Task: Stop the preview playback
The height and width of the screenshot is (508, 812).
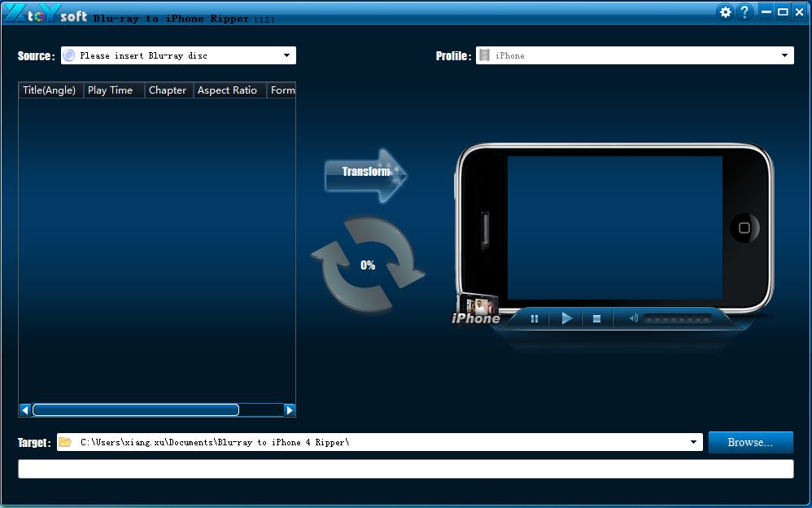Action: 596,319
